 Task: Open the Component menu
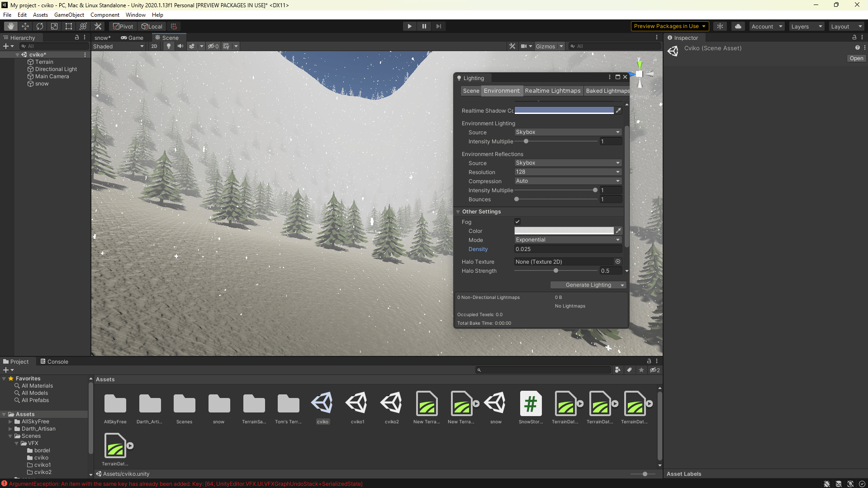[x=105, y=15]
